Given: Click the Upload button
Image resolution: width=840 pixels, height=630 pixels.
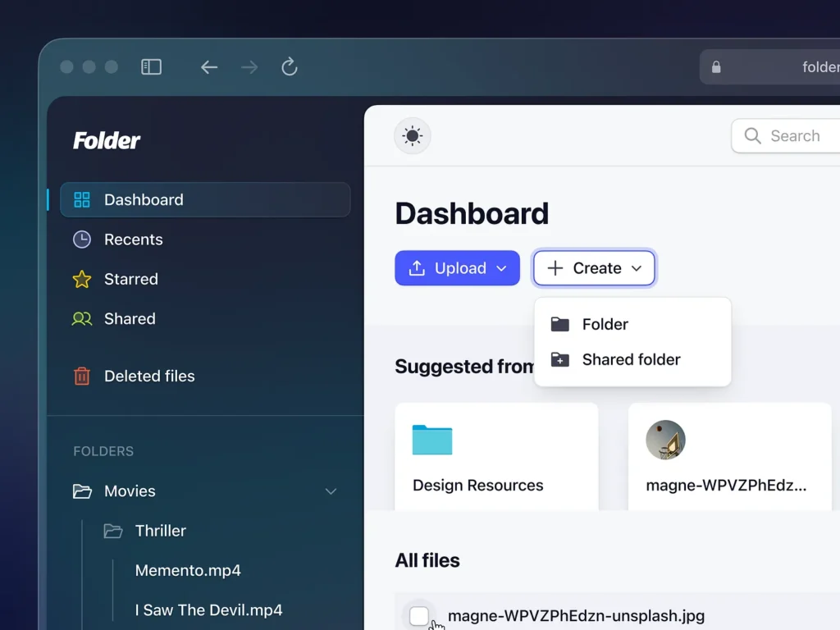Looking at the screenshot, I should tap(457, 268).
